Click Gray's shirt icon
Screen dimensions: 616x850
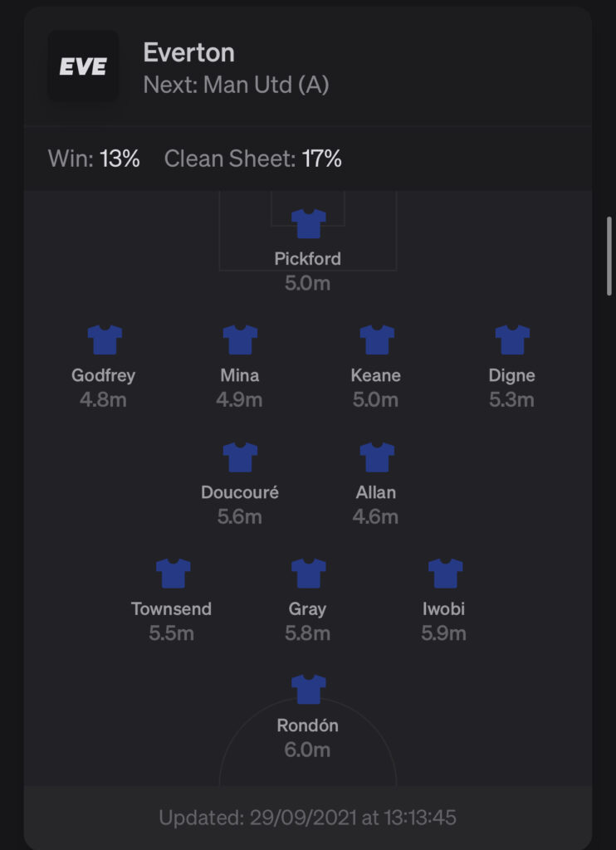coord(309,574)
